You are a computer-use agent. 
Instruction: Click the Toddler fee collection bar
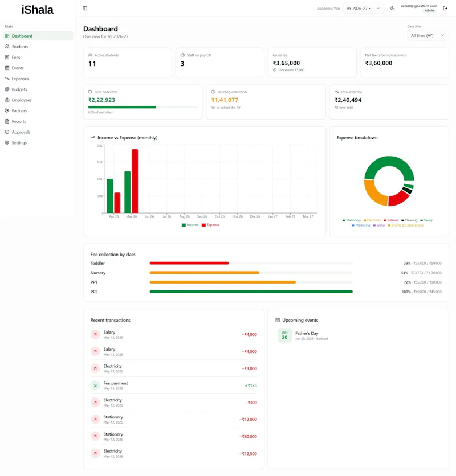[x=251, y=263]
